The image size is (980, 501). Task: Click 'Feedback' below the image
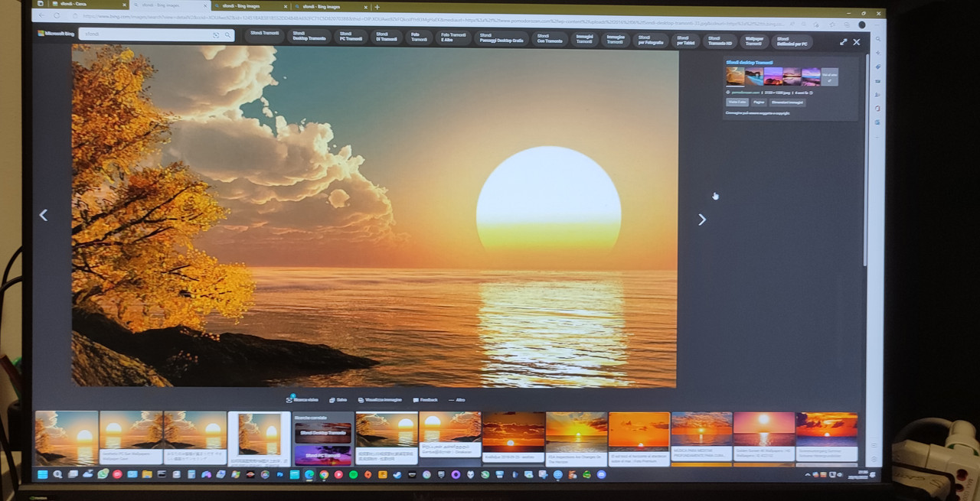[425, 399]
